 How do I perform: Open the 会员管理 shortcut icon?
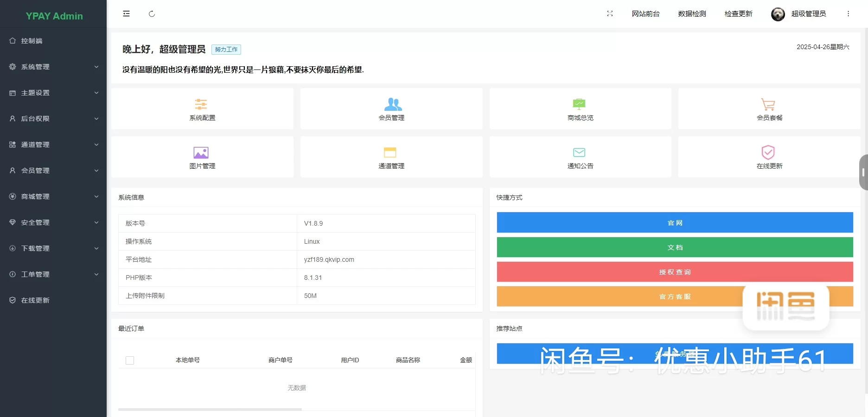[392, 109]
